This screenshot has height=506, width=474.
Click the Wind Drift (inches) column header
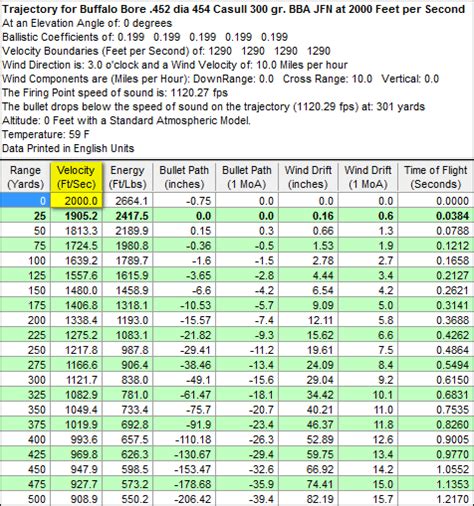click(308, 177)
